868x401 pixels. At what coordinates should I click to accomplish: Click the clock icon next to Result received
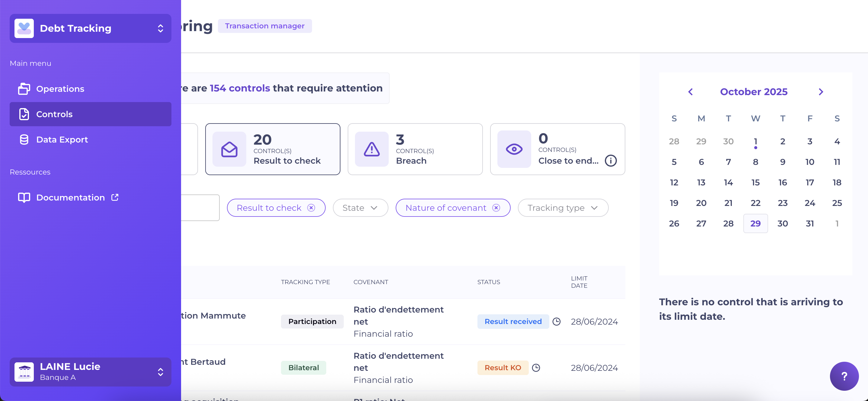557,321
